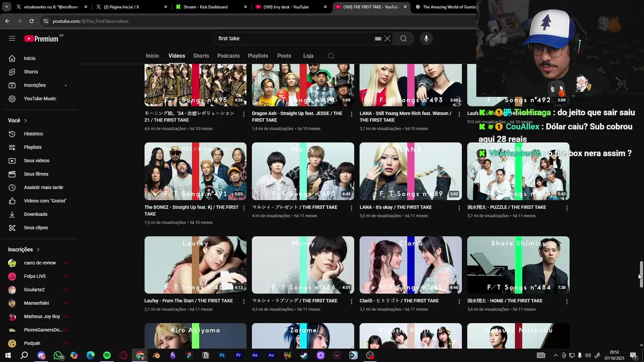Open the notification center in taskbar
The width and height of the screenshot is (644, 362).
[x=633, y=355]
